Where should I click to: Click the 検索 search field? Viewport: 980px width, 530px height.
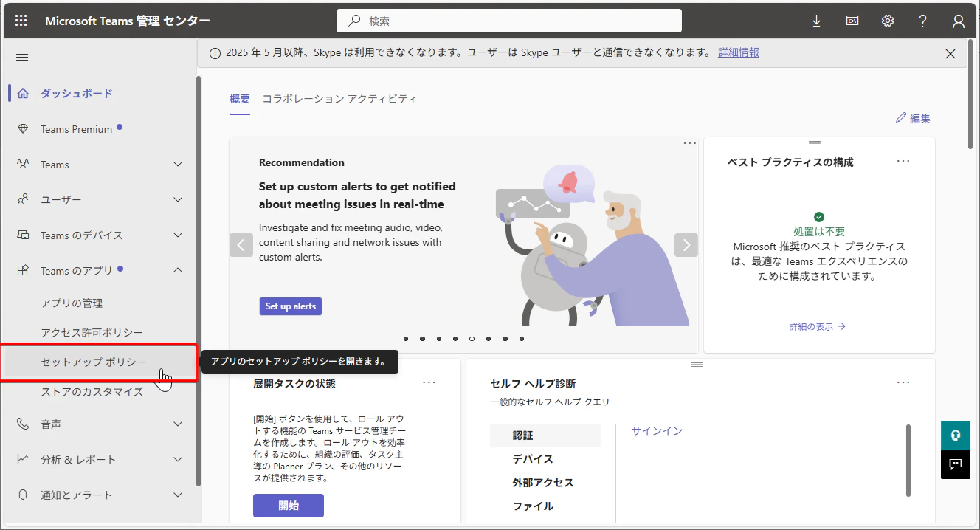pyautogui.click(x=509, y=21)
